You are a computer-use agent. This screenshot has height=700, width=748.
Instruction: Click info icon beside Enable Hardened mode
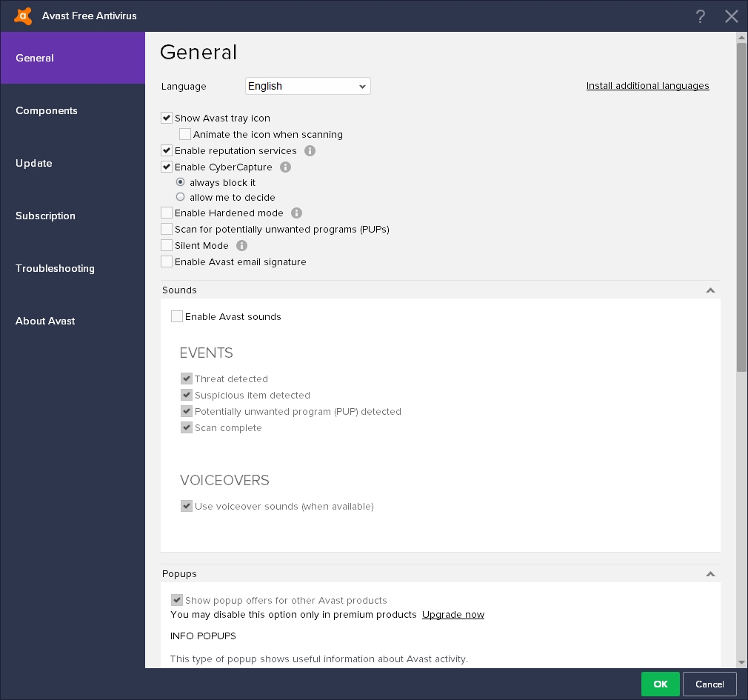[296, 213]
